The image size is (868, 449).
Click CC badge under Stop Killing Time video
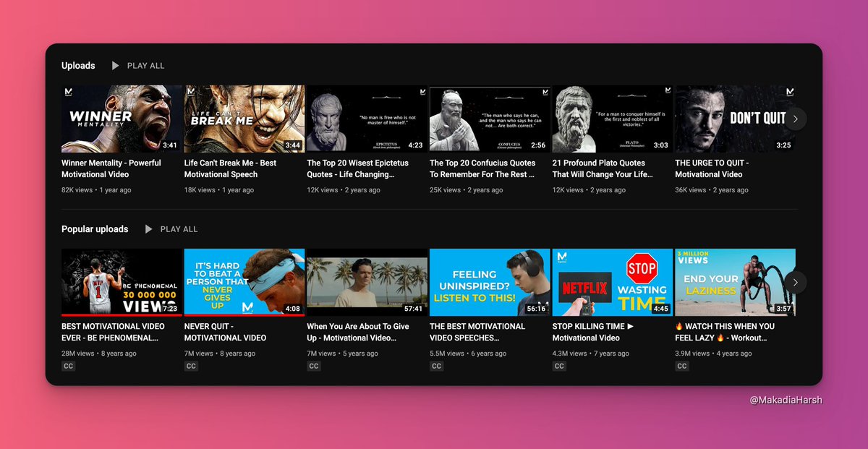pyautogui.click(x=559, y=366)
